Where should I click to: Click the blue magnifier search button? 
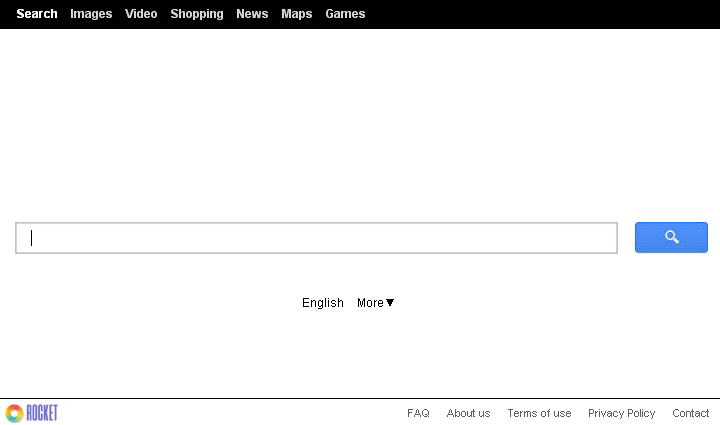(x=671, y=237)
